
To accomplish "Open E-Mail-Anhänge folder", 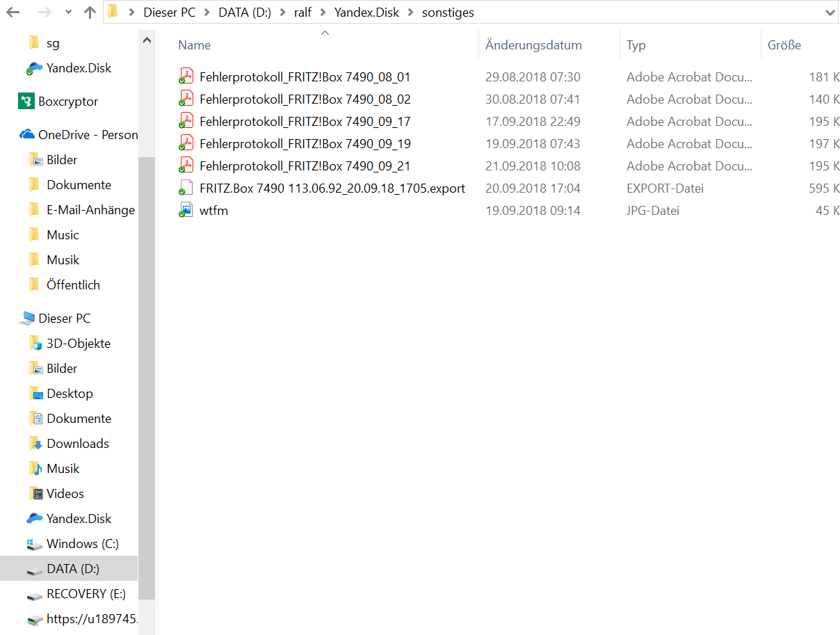I will tap(90, 210).
